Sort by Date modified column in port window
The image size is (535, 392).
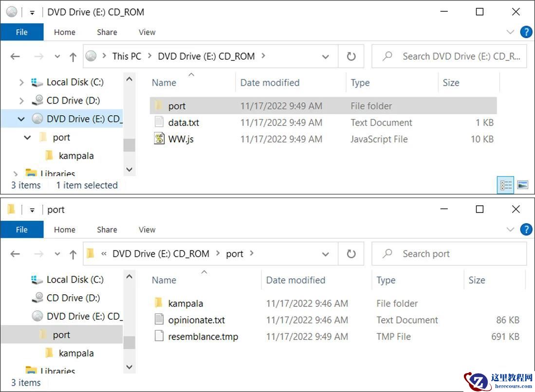click(295, 280)
